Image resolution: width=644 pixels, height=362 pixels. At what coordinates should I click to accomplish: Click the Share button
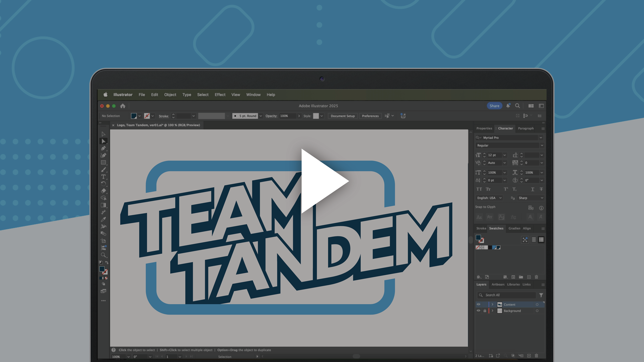point(494,106)
